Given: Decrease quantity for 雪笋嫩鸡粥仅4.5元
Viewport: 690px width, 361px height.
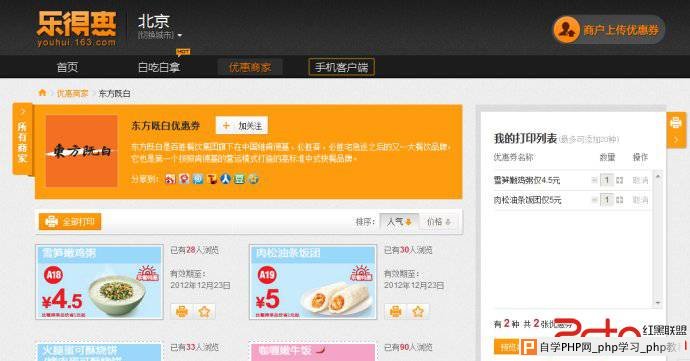Looking at the screenshot, I should click(x=594, y=180).
